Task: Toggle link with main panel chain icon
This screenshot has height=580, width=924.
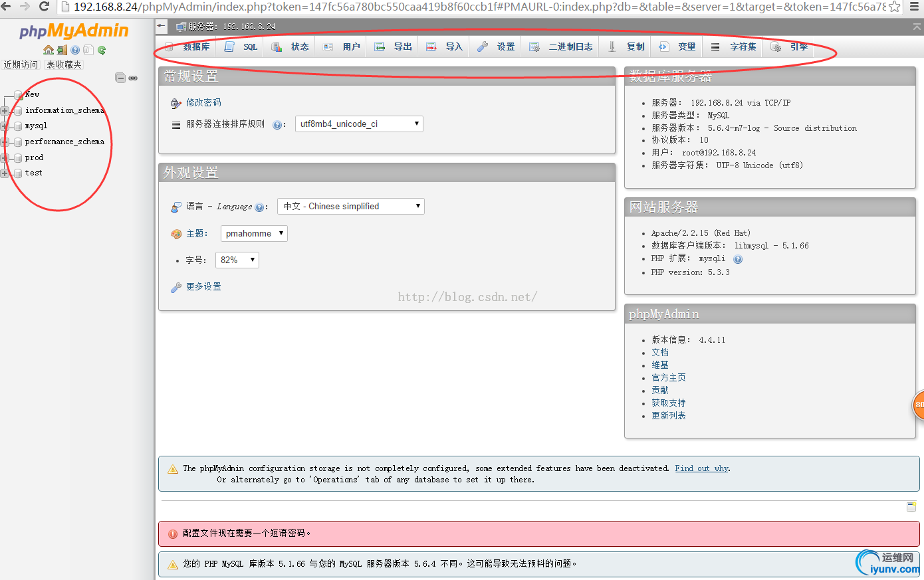Action: pyautogui.click(x=133, y=78)
